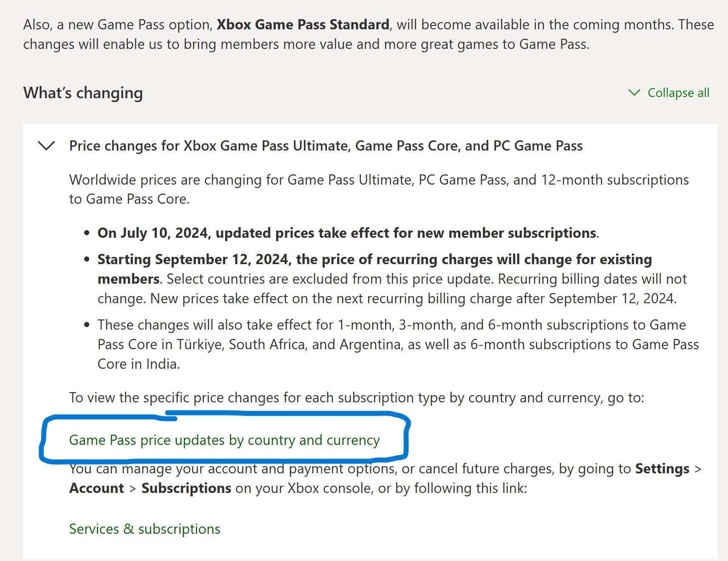Click the chevron icon beside Collapse all
The image size is (728, 561).
[634, 93]
